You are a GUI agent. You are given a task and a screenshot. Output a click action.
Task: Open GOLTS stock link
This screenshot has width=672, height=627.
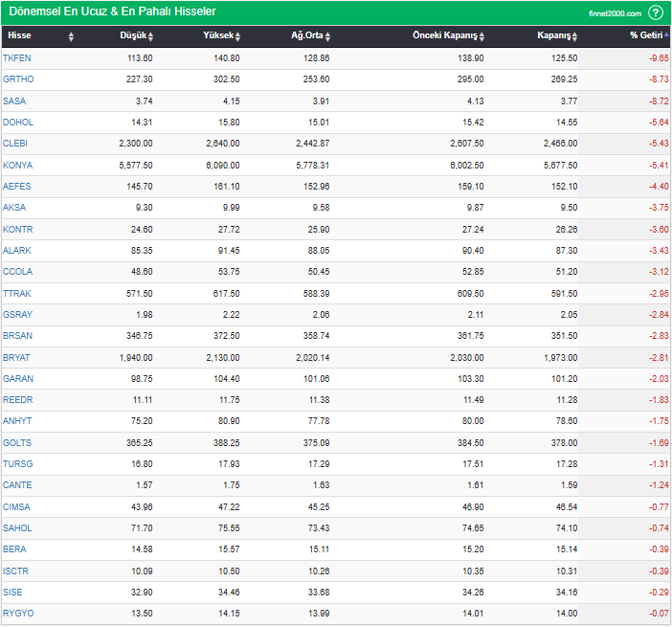pyautogui.click(x=17, y=442)
